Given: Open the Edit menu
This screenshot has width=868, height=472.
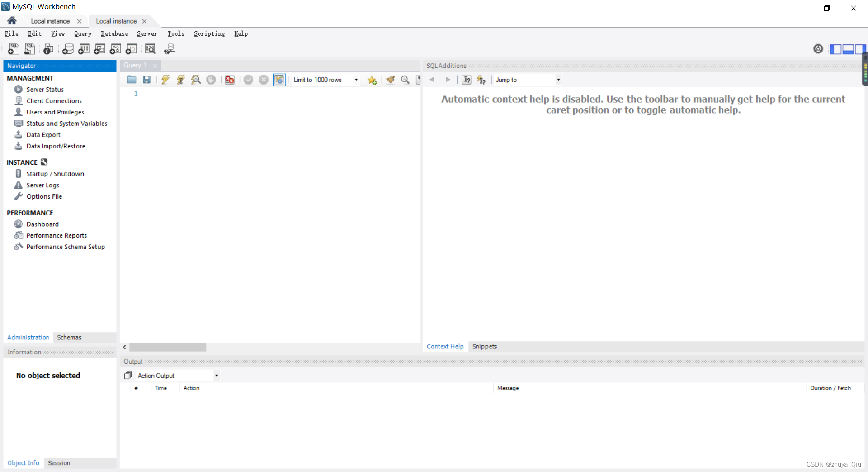Looking at the screenshot, I should click(34, 33).
